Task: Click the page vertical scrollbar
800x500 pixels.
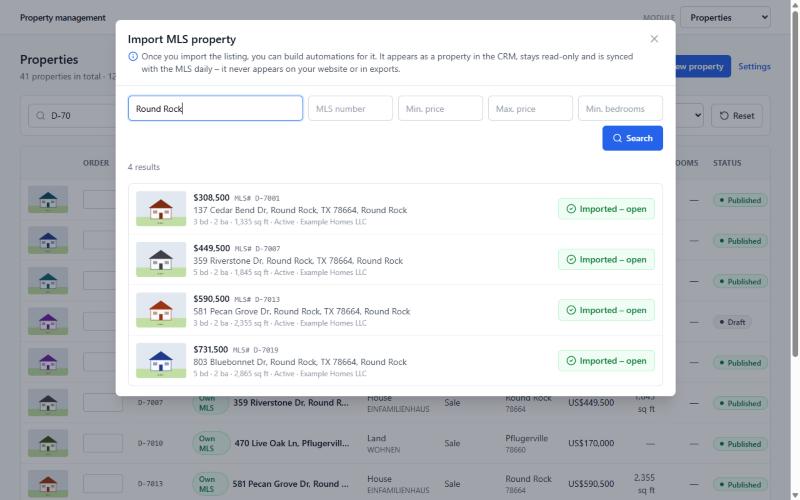Action: 795,184
